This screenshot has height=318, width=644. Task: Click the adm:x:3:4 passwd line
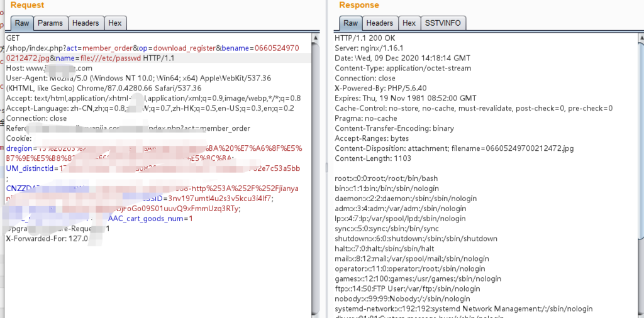[401, 209]
